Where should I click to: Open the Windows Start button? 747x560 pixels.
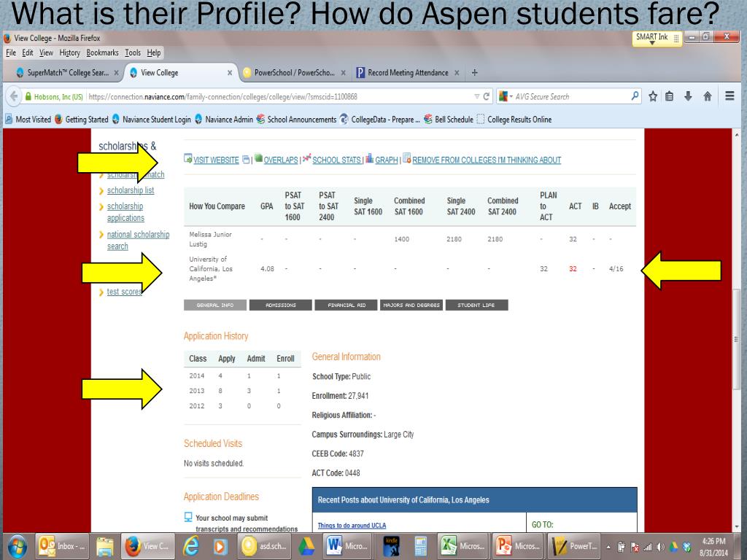click(x=18, y=546)
